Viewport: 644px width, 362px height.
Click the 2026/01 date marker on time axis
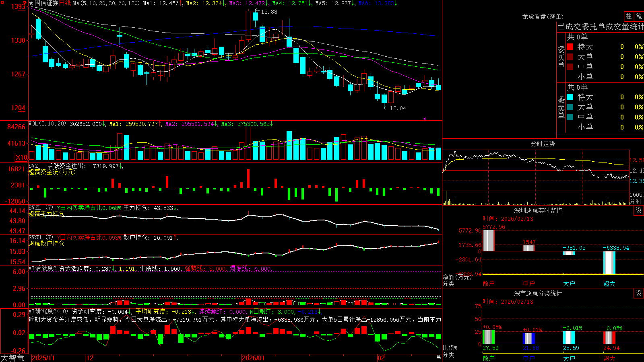[253, 358]
